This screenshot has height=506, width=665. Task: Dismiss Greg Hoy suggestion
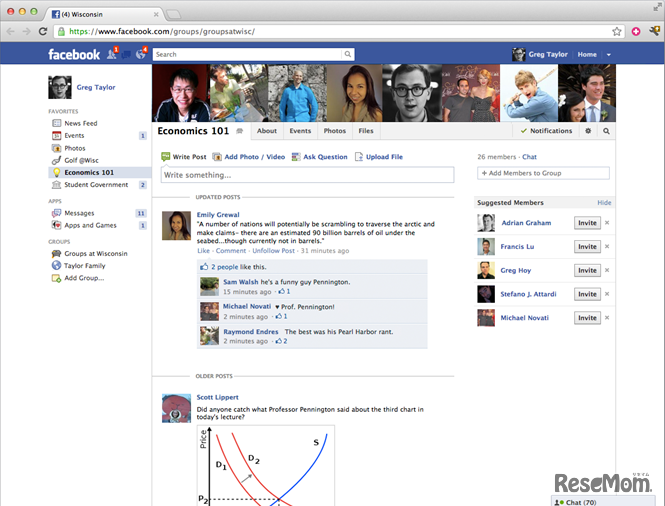[x=607, y=270]
